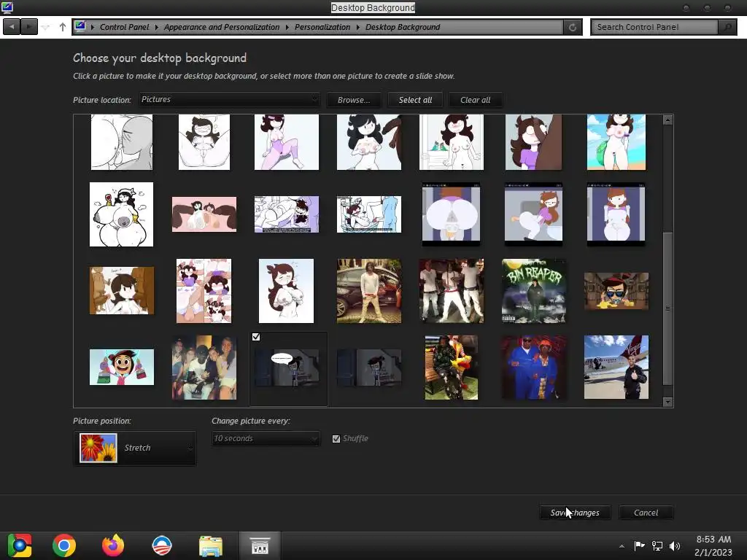Select Desktop Background breadcrumb

(x=403, y=27)
